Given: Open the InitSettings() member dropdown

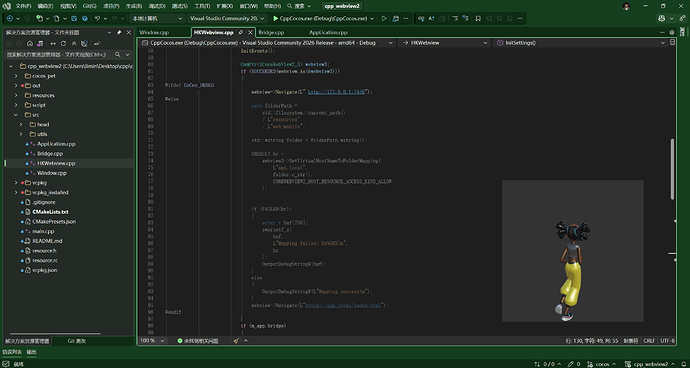Looking at the screenshot, I should click(x=581, y=43).
